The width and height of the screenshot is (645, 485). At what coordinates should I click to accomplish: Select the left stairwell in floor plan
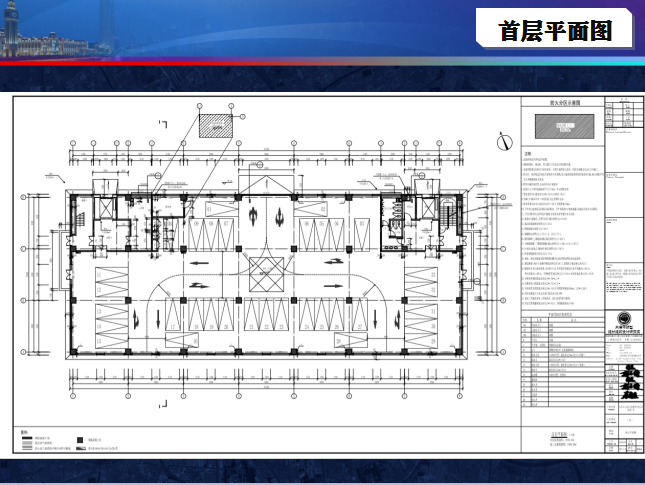coord(79,216)
